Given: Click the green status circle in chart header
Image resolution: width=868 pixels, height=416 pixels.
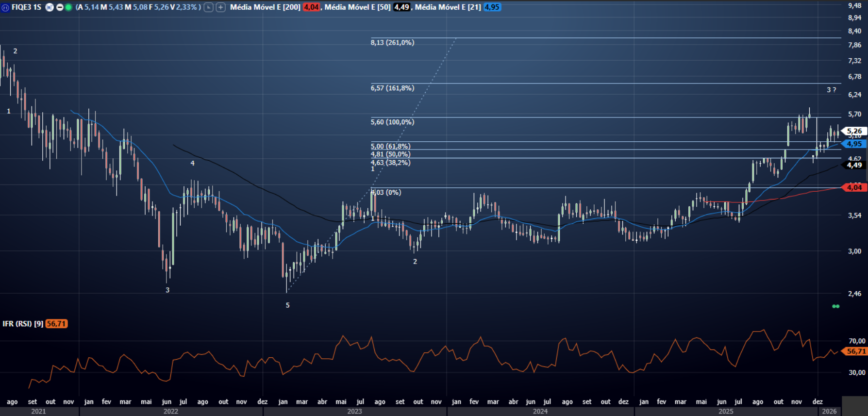Looking at the screenshot, I should [x=68, y=7].
